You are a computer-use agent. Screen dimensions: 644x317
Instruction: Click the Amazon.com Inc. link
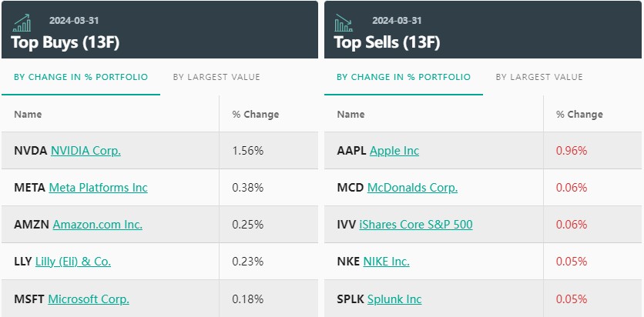pos(97,225)
